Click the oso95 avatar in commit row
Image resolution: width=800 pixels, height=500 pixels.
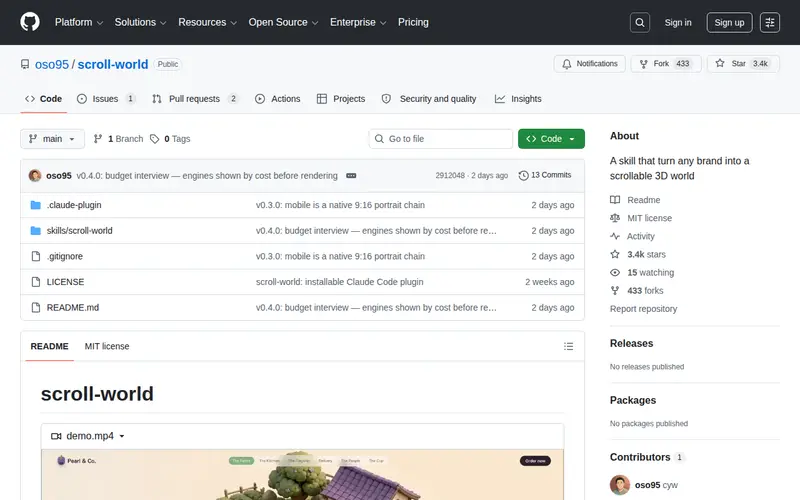pos(35,176)
